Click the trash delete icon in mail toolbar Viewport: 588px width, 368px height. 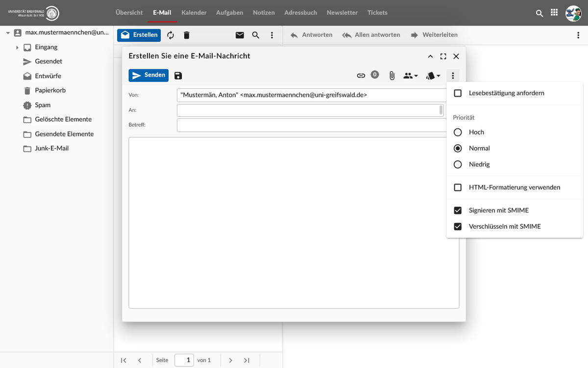coord(186,35)
